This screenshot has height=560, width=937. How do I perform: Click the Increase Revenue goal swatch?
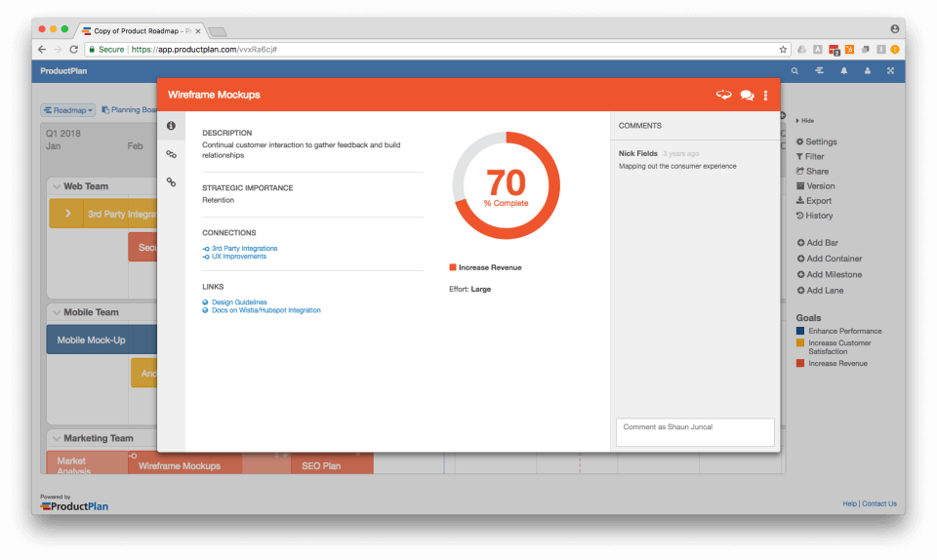pyautogui.click(x=800, y=364)
